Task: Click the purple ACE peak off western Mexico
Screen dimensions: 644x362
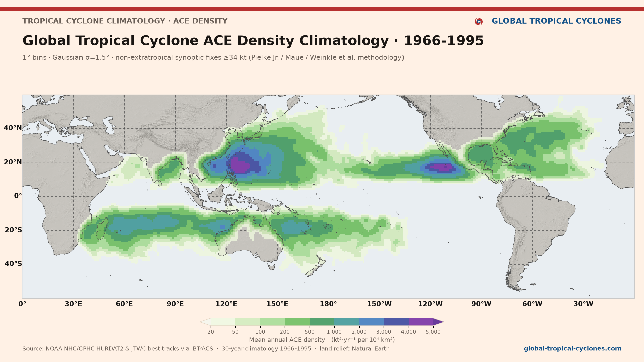Action: coord(442,167)
